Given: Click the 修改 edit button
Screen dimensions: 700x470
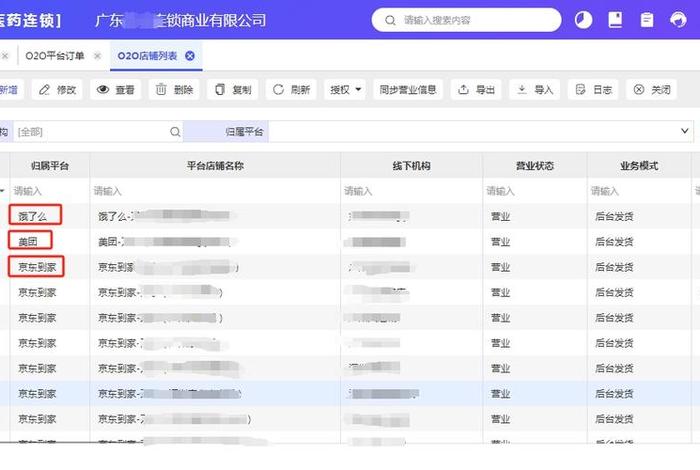Looking at the screenshot, I should coord(57,90).
